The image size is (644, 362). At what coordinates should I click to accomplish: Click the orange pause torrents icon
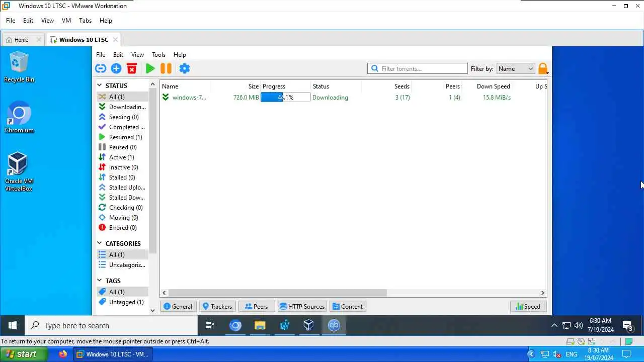pyautogui.click(x=166, y=68)
